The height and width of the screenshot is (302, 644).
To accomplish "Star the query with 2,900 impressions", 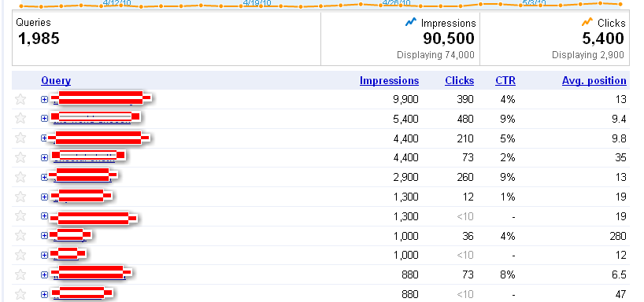I will click(20, 177).
